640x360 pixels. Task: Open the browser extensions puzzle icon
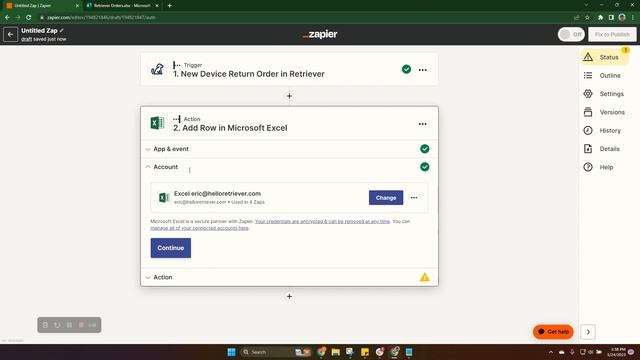tap(600, 18)
